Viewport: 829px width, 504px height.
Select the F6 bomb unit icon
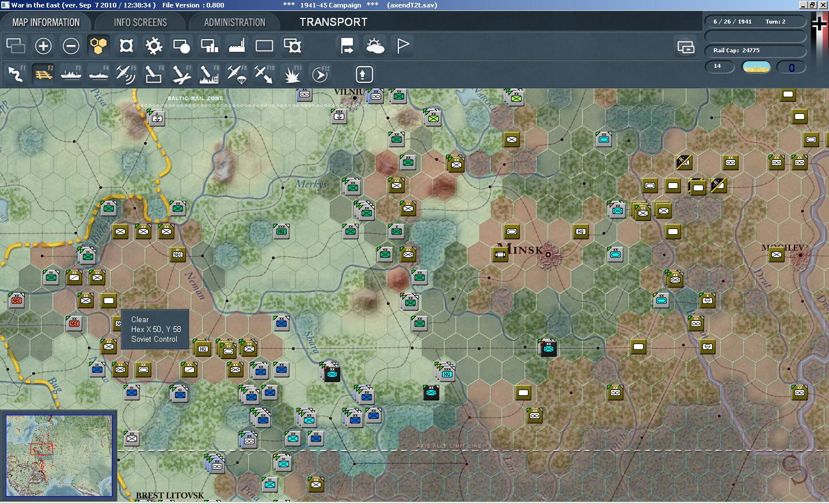click(154, 74)
